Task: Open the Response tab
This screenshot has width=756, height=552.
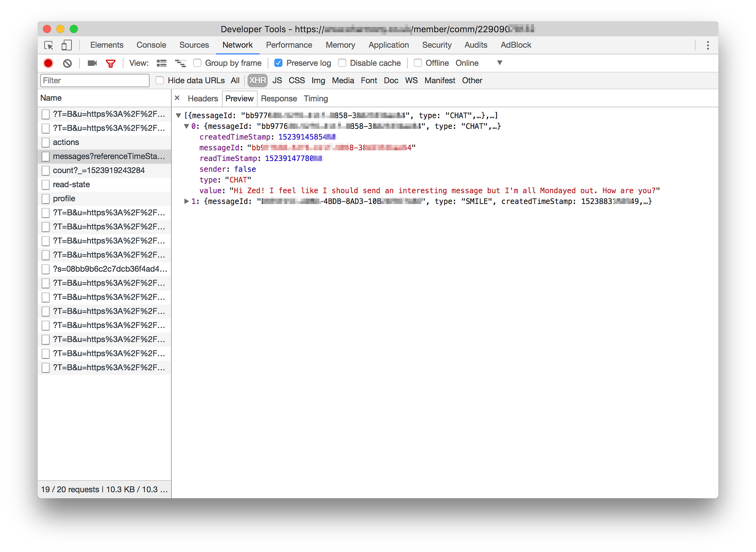Action: point(279,99)
